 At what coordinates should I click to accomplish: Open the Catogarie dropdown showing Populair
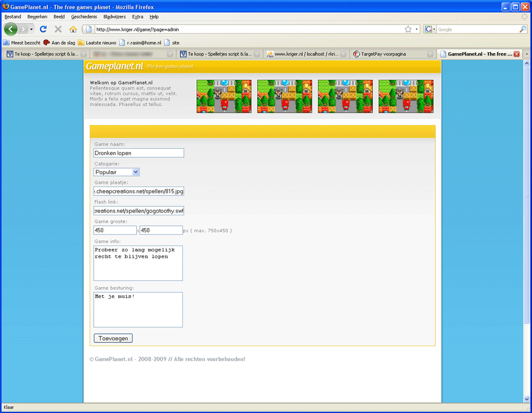(117, 172)
